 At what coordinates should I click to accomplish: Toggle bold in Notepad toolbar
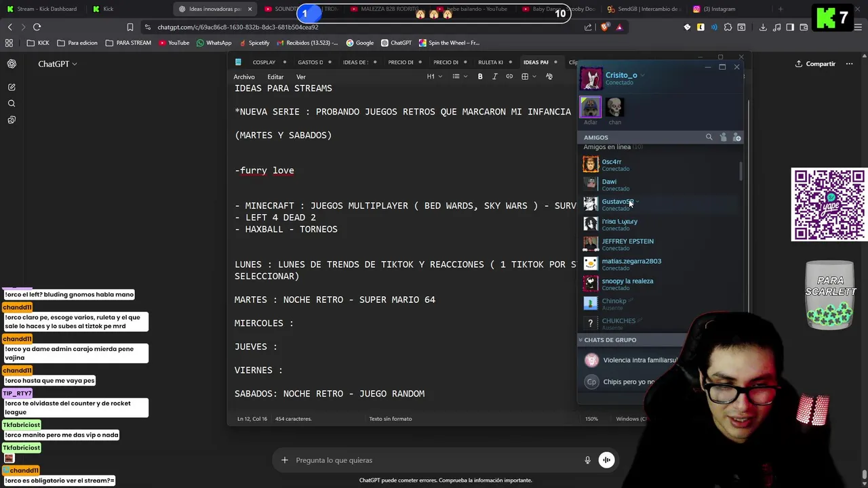pos(480,77)
